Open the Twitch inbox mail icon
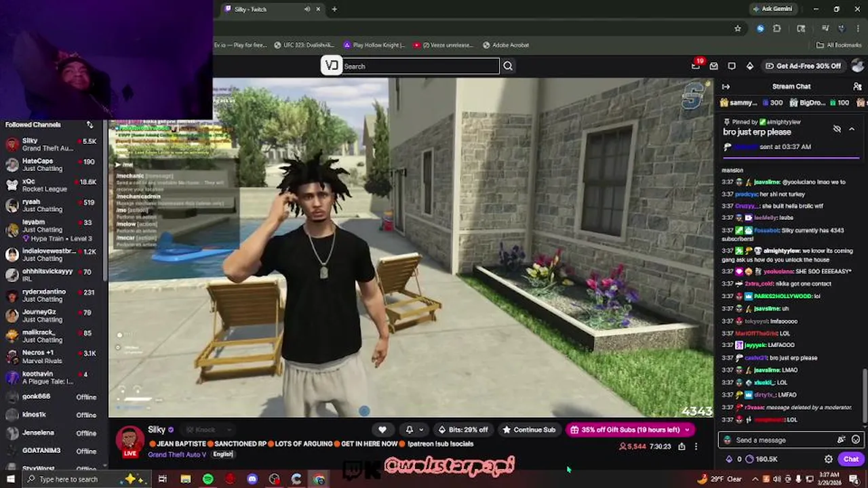The width and height of the screenshot is (868, 488). (x=713, y=66)
